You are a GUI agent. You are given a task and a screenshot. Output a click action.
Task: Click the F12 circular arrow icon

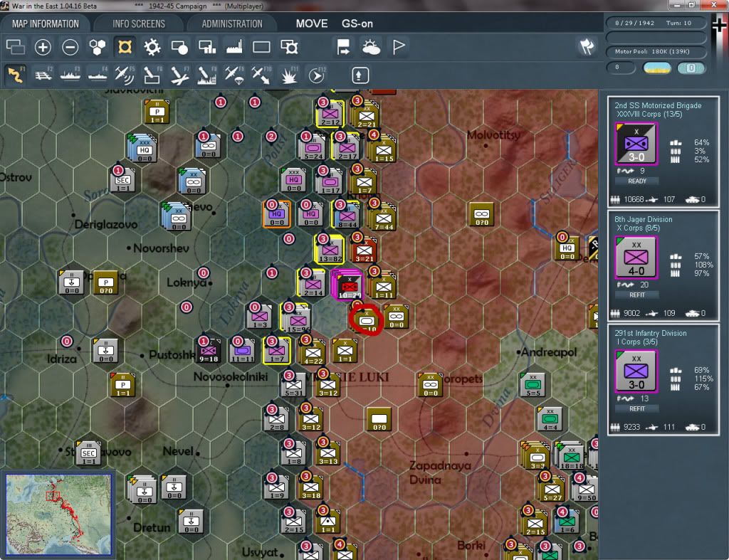click(x=316, y=75)
